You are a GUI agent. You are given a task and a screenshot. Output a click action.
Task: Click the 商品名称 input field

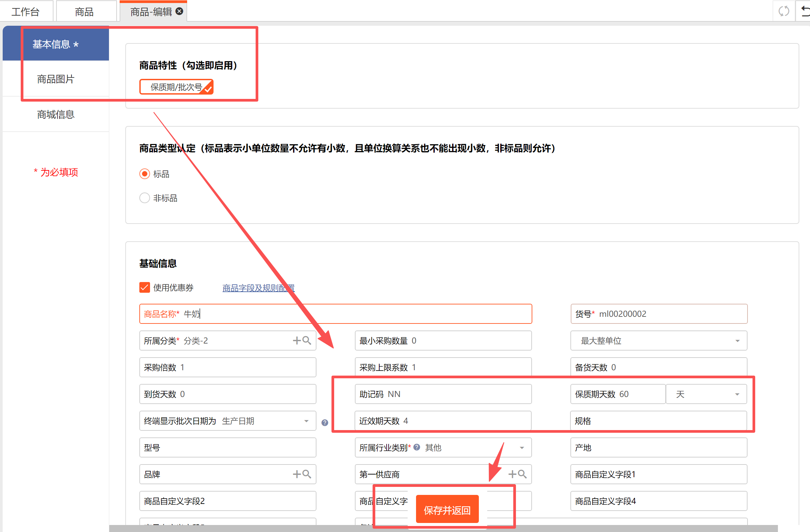[335, 314]
